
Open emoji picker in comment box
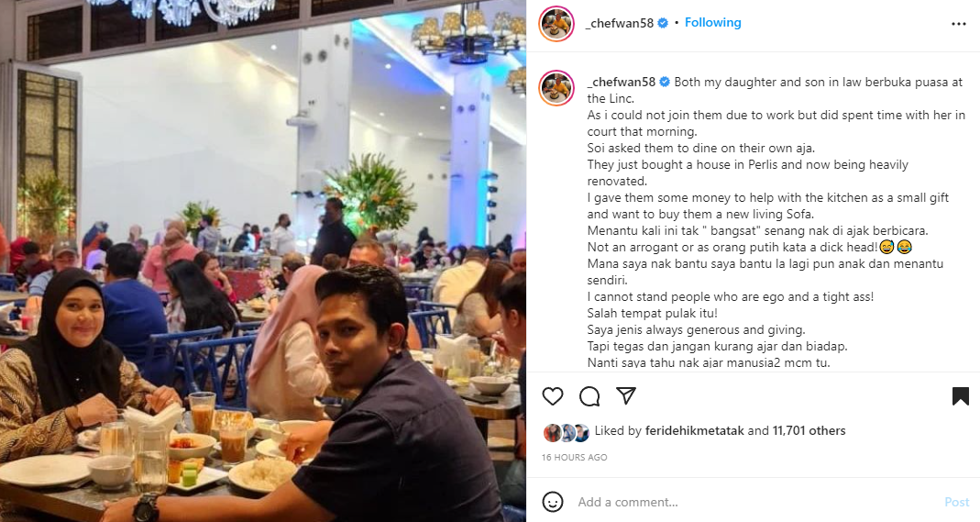pyautogui.click(x=553, y=502)
